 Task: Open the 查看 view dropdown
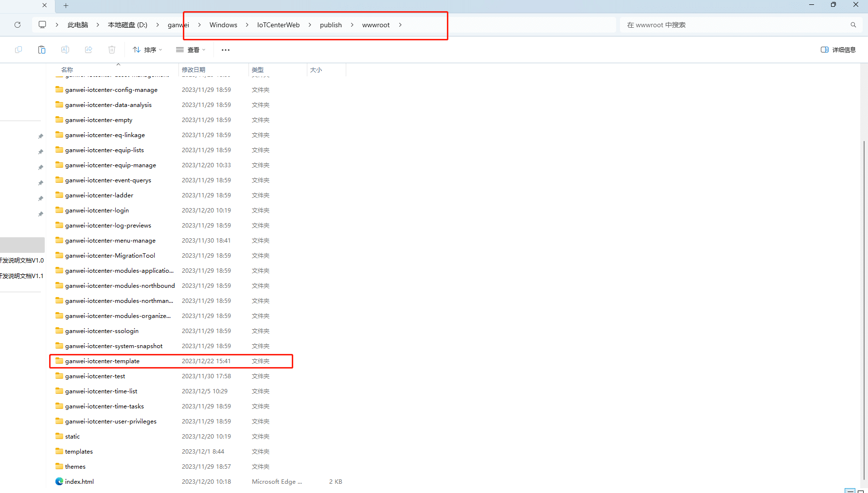coord(191,50)
